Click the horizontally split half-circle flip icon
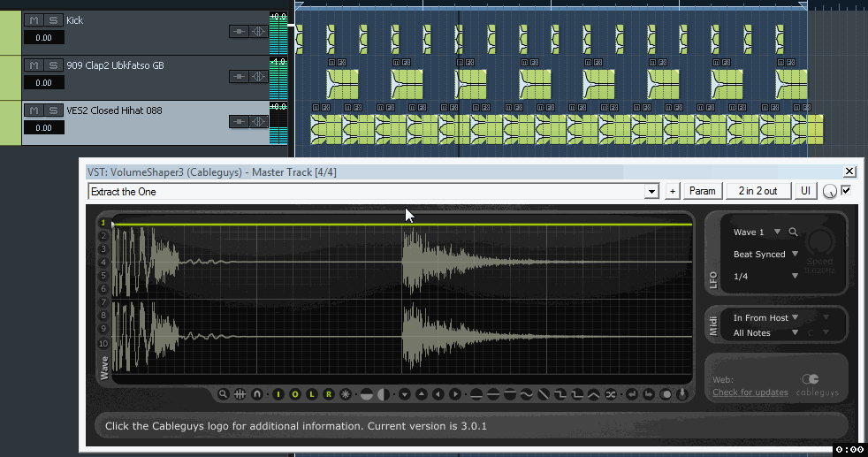The image size is (868, 457). pyautogui.click(x=367, y=394)
